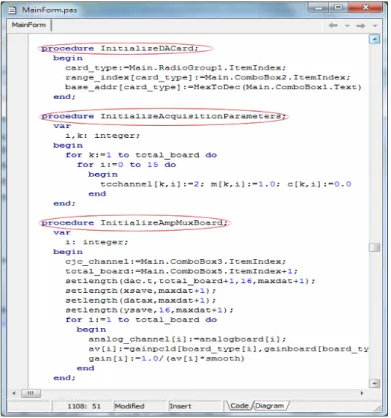391x418 pixels.
Task: Click procedure InitializeAcquisitionParameters line
Action: pos(163,116)
